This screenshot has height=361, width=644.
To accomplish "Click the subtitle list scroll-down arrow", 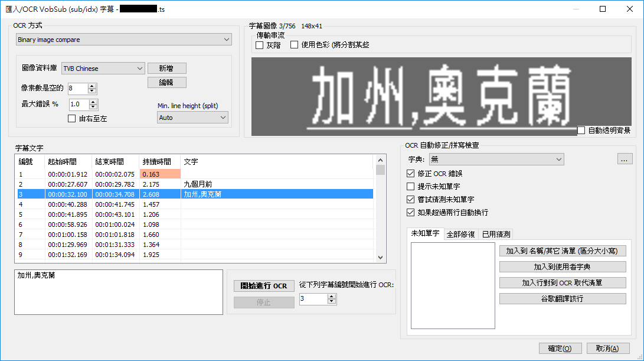I will 380,258.
